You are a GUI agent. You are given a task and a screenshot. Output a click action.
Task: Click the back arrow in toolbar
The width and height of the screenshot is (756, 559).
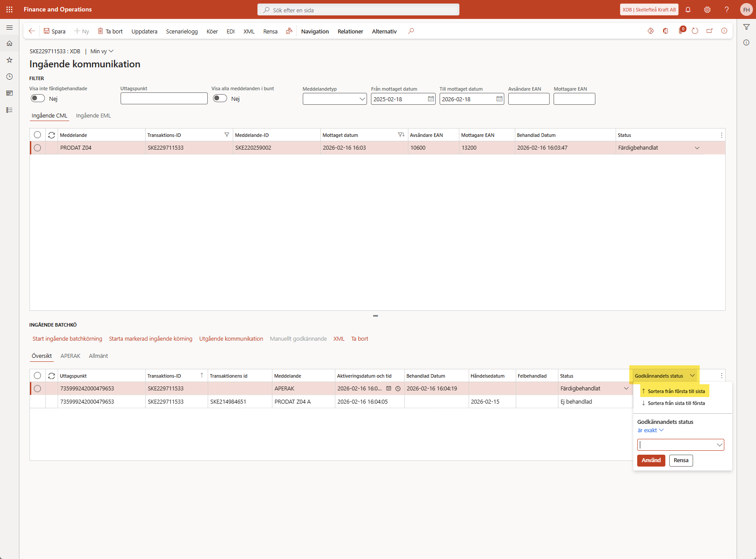(32, 31)
